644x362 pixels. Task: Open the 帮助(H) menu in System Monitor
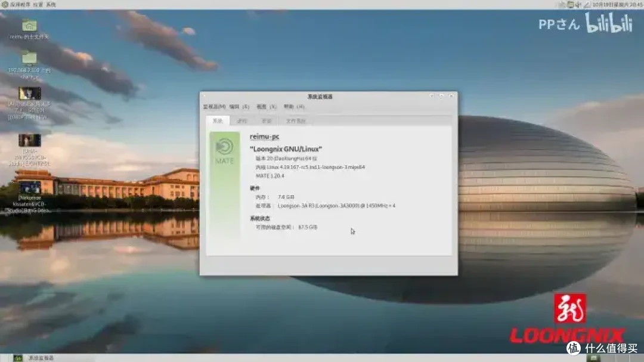(x=293, y=106)
